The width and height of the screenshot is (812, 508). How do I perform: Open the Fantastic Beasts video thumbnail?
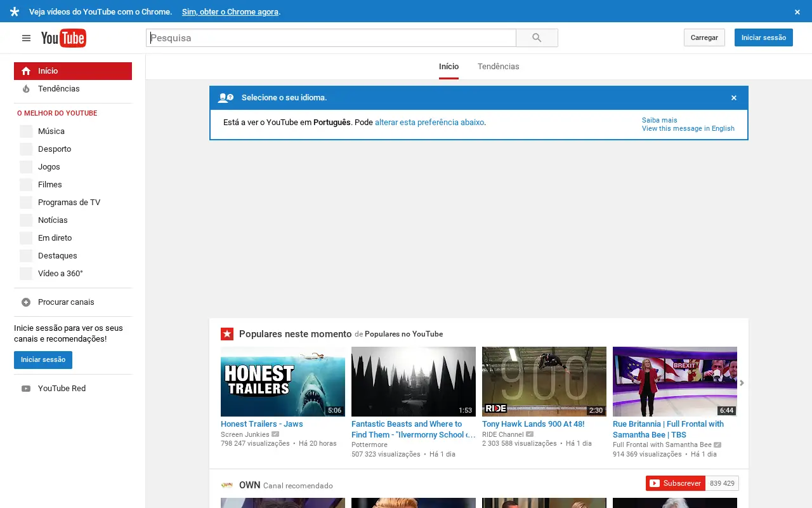(x=414, y=382)
